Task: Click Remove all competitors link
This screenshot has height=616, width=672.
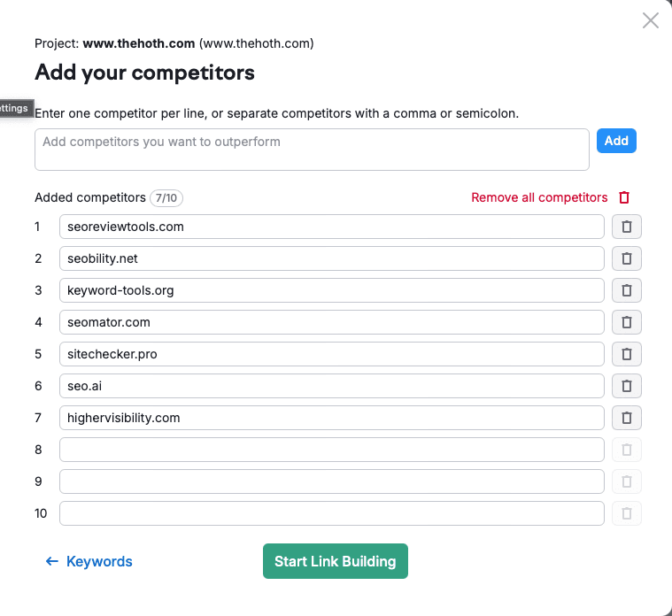Action: (539, 197)
